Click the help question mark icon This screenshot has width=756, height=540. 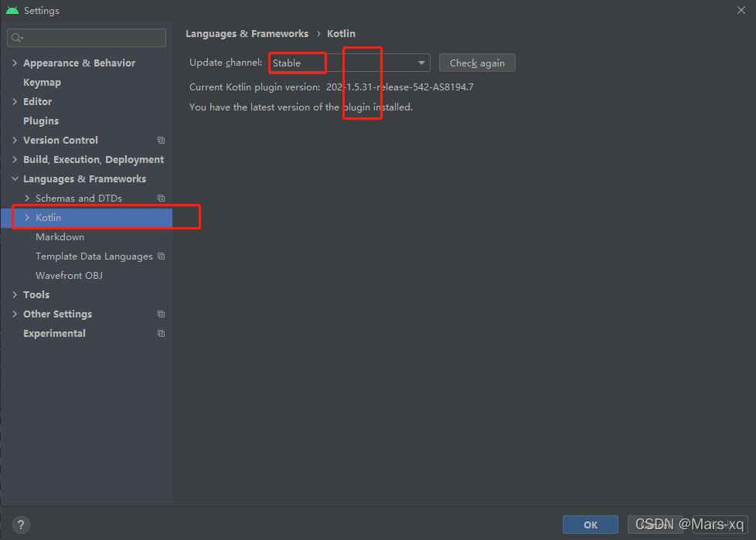click(x=20, y=525)
